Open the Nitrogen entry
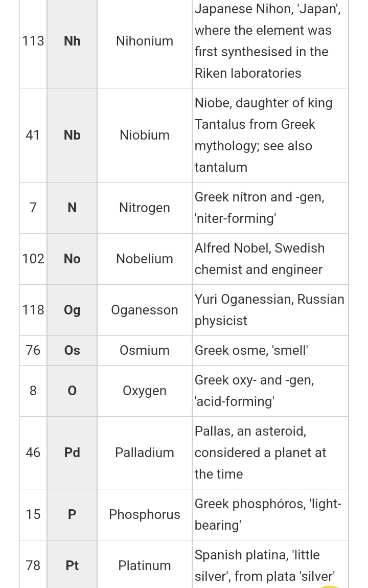 pyautogui.click(x=144, y=208)
